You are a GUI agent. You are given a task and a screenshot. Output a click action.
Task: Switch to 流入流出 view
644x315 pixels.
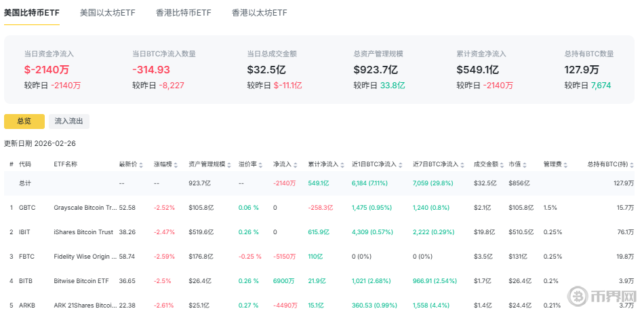pos(69,122)
